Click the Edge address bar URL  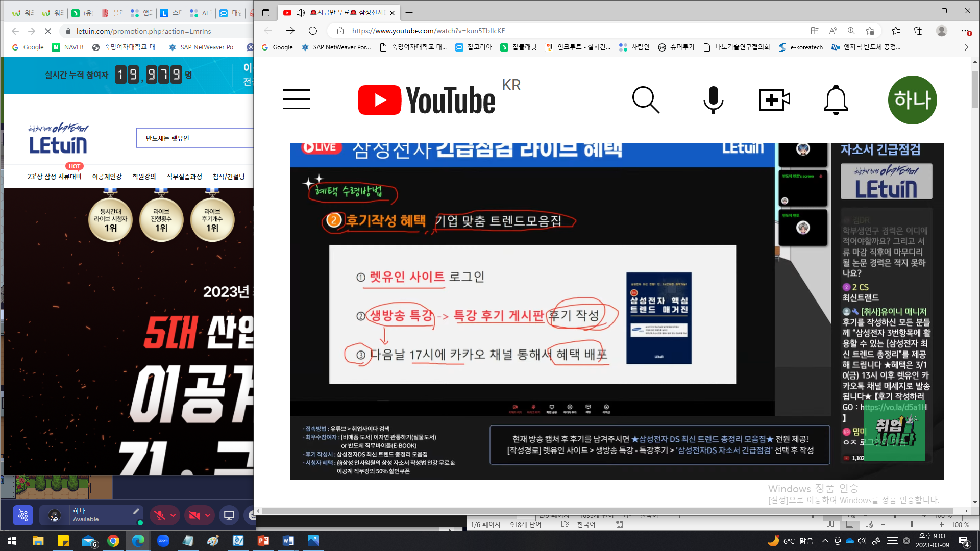[428, 31]
